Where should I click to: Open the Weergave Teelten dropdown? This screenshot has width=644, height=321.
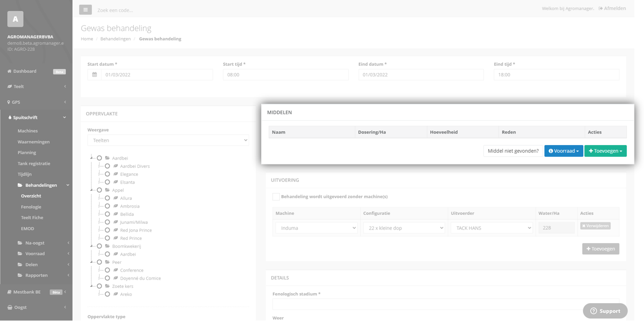coord(168,140)
